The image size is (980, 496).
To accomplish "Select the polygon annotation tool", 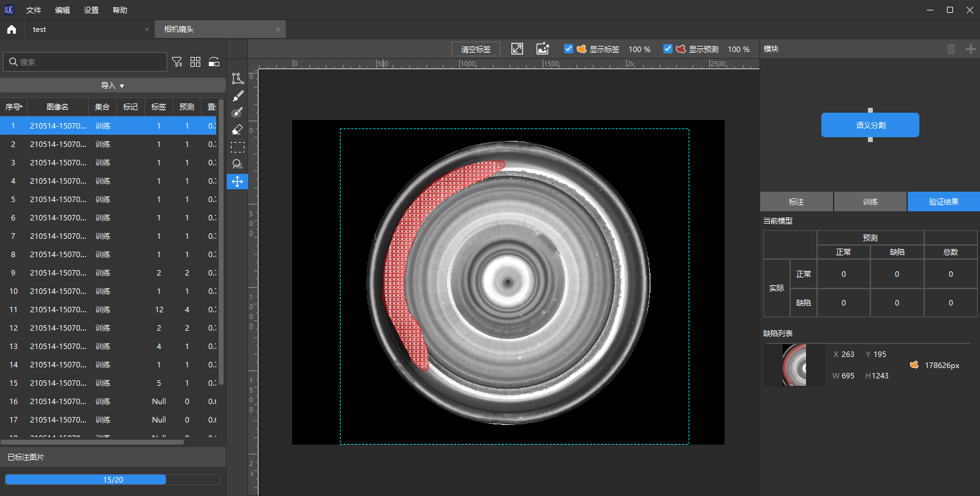I will [238, 78].
